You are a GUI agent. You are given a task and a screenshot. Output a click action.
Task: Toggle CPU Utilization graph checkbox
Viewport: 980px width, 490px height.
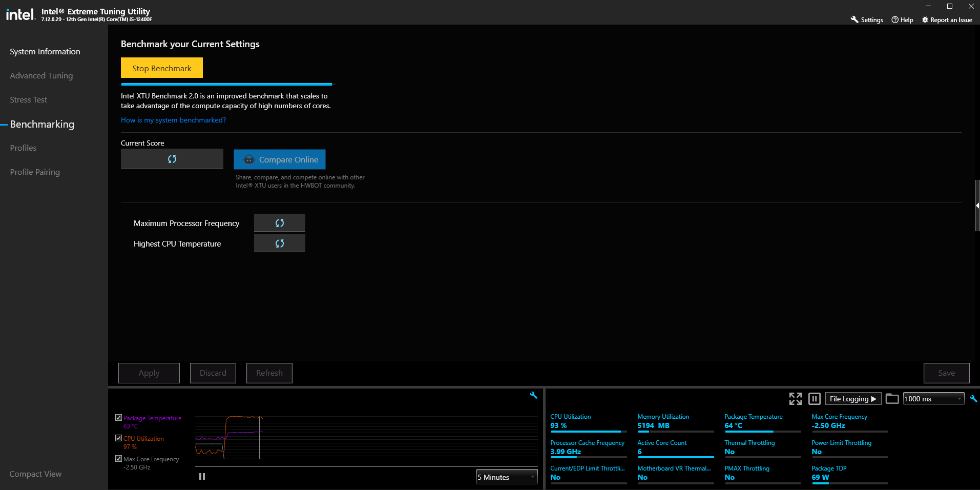pyautogui.click(x=119, y=438)
